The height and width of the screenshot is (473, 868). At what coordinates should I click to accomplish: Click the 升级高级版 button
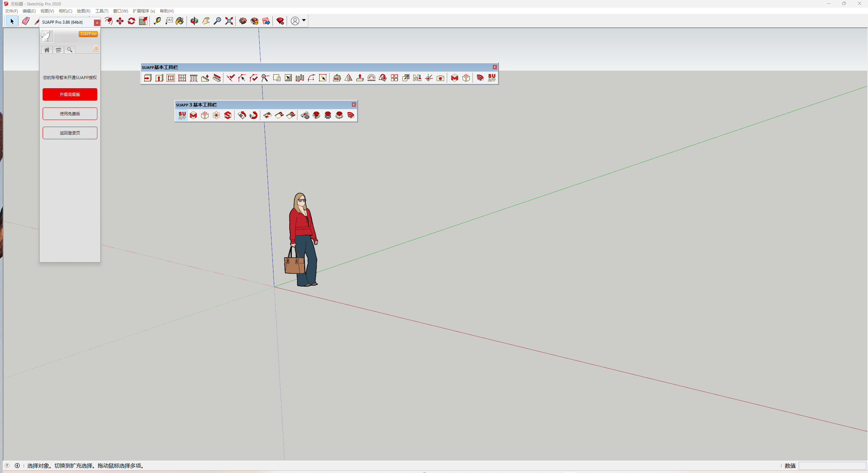(70, 94)
